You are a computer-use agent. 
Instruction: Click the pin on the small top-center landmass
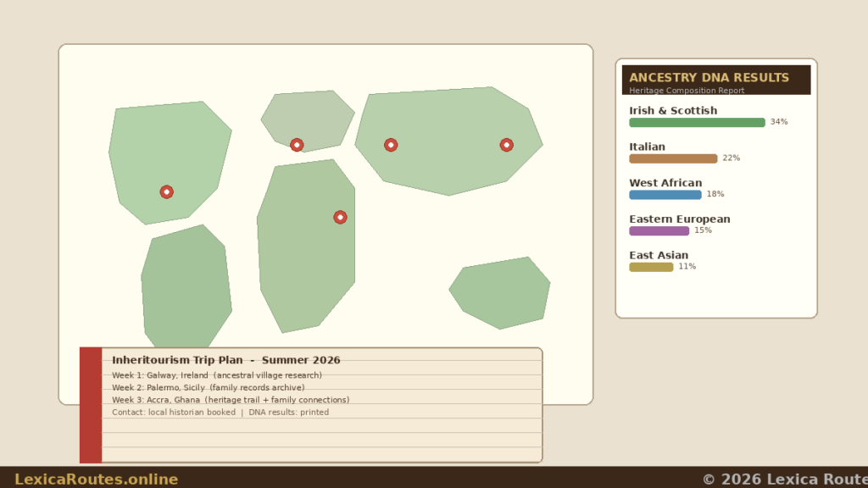tap(297, 145)
